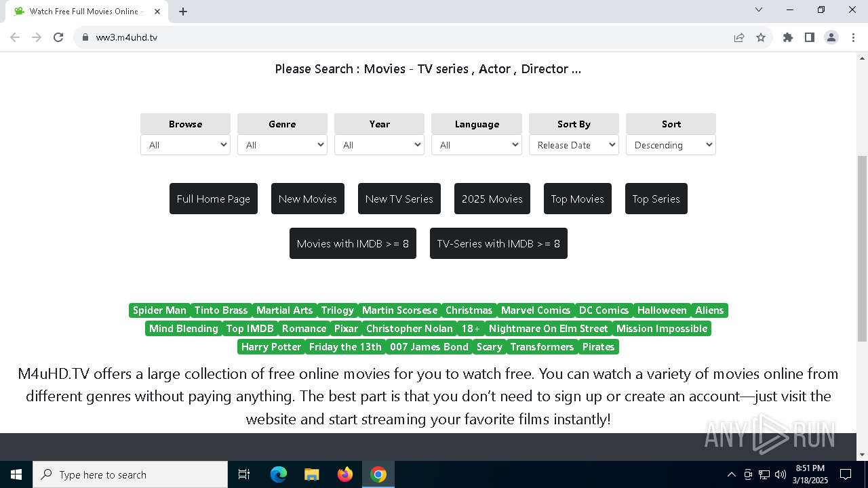Open the Martin Scorsese tag
The height and width of the screenshot is (488, 868).
(399, 310)
